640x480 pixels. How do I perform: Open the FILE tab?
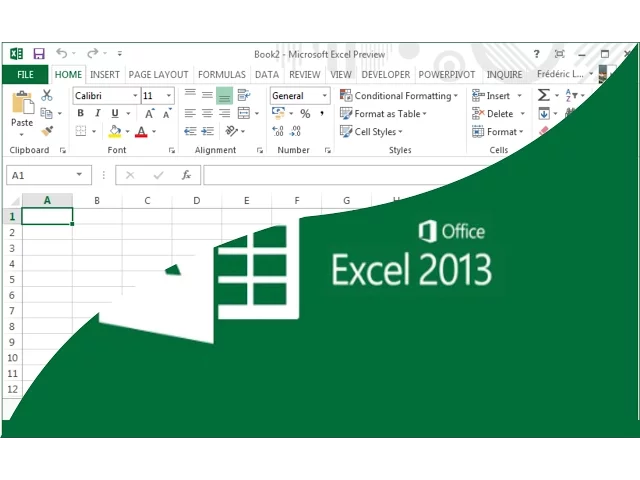point(25,75)
